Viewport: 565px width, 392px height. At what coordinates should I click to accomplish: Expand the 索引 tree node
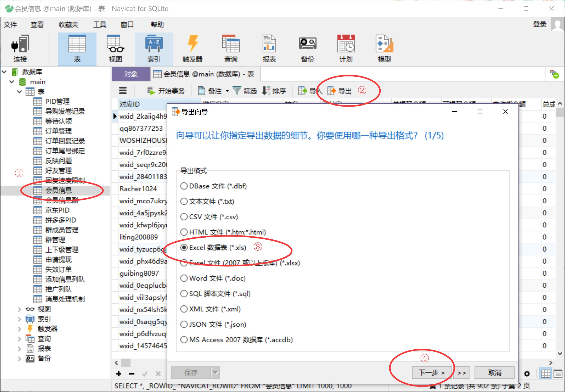(x=19, y=319)
